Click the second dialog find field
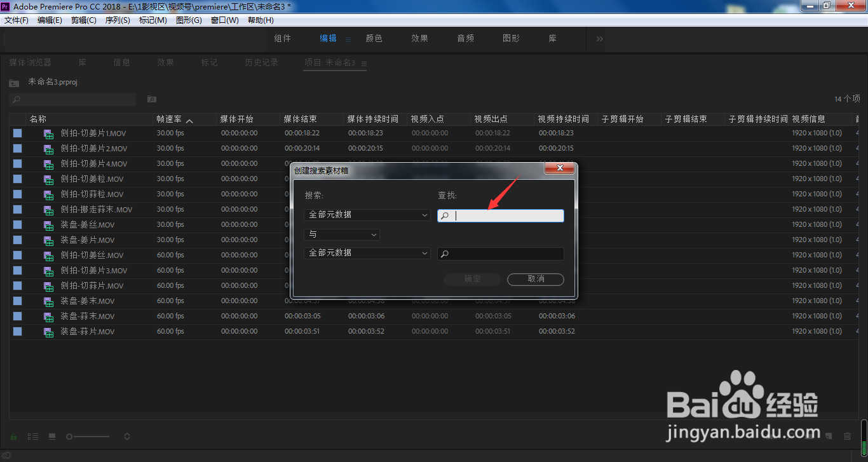Image resolution: width=868 pixels, height=462 pixels. click(x=501, y=254)
